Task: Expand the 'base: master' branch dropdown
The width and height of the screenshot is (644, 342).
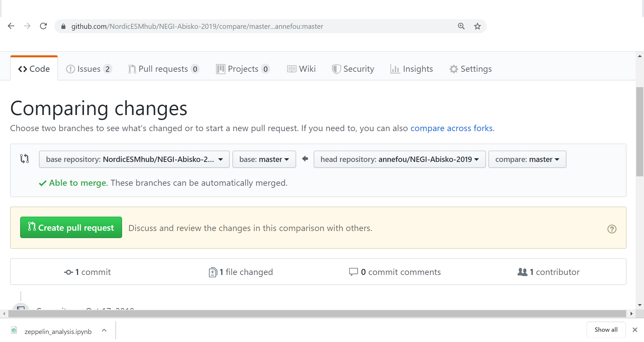Action: coord(264,159)
